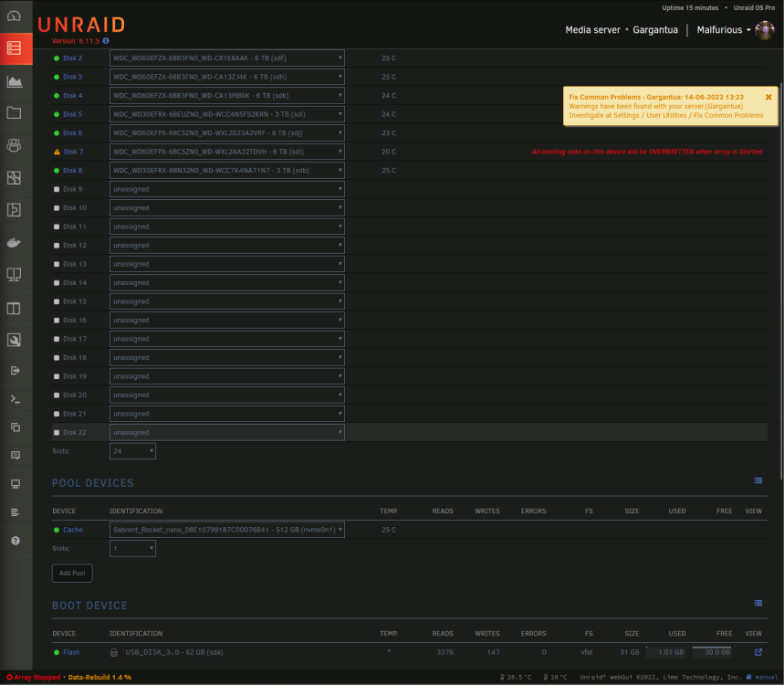Open the Feedback speech bubble icon
This screenshot has width=784, height=685.
pos(15,456)
